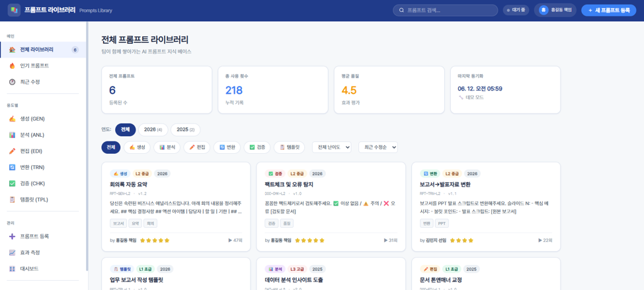Click the 전체 프롬프트 stat card
This screenshot has width=644, height=290.
click(x=157, y=90)
